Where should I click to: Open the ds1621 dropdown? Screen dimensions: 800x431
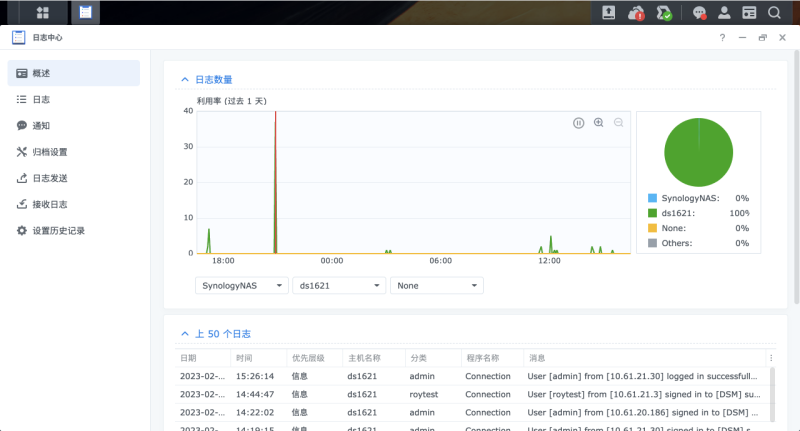tap(339, 286)
